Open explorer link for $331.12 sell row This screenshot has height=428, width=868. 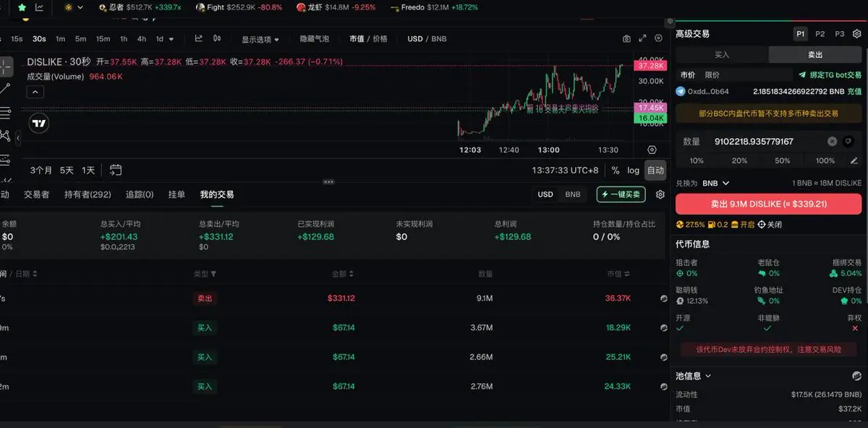[x=664, y=298]
